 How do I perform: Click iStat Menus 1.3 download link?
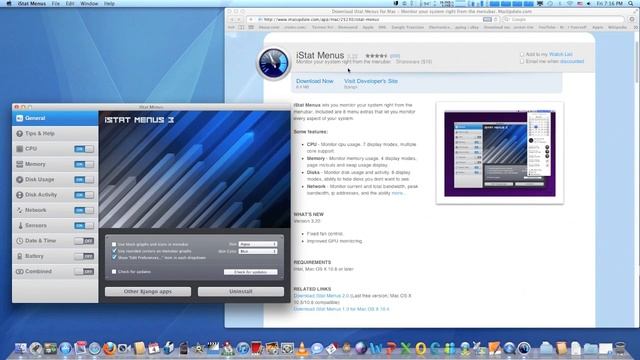[341, 309]
